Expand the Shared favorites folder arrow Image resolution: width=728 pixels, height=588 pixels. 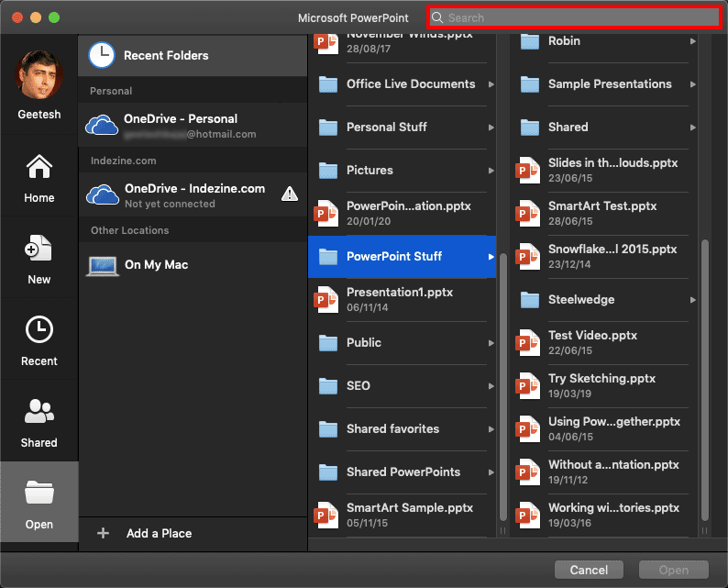[491, 429]
